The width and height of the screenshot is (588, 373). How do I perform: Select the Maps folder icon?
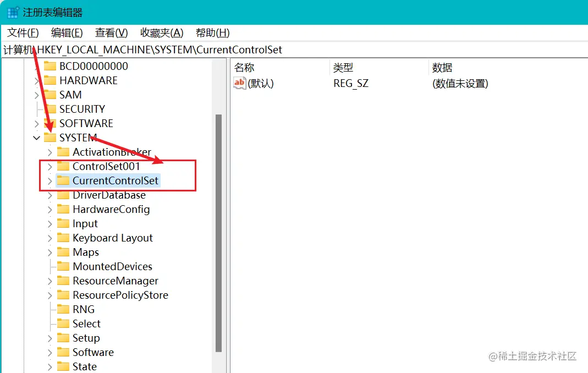[63, 252]
